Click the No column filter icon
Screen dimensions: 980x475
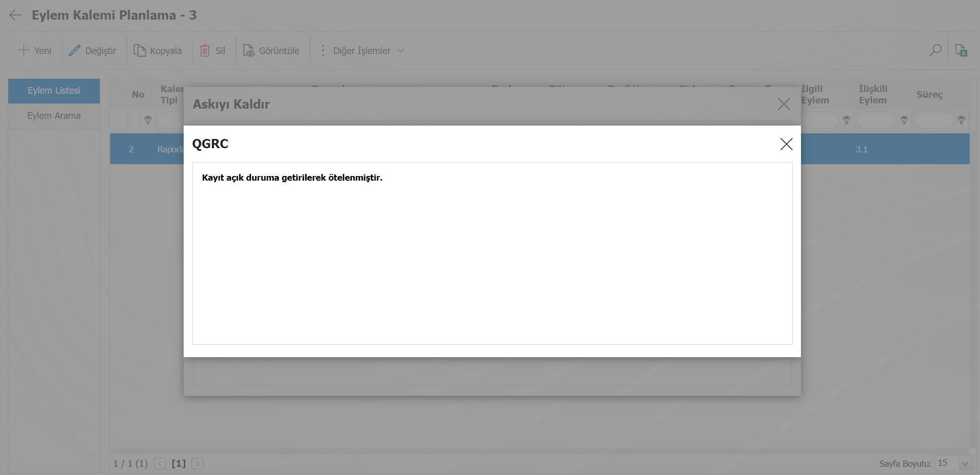click(148, 120)
